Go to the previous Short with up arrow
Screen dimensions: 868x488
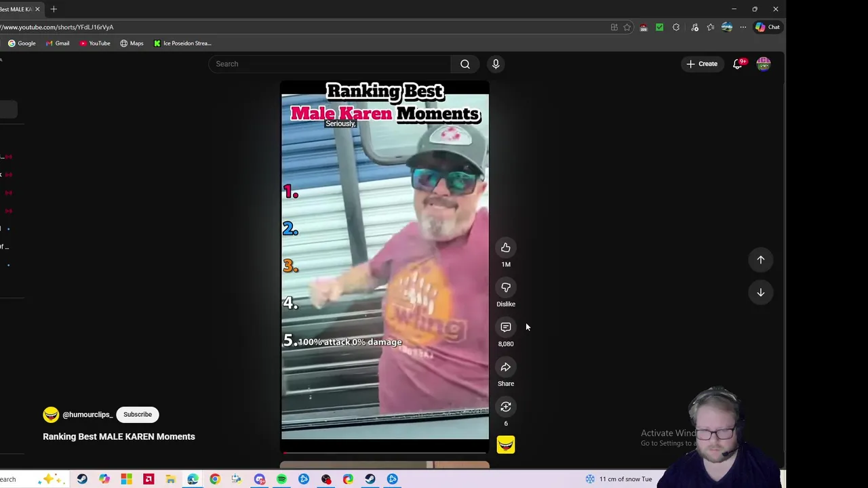pos(761,260)
